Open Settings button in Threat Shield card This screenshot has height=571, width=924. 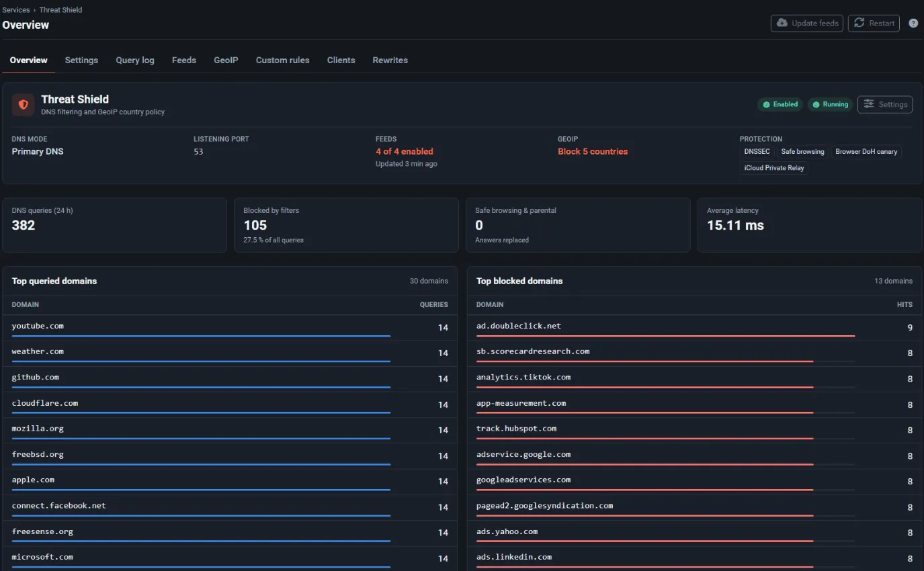[885, 104]
